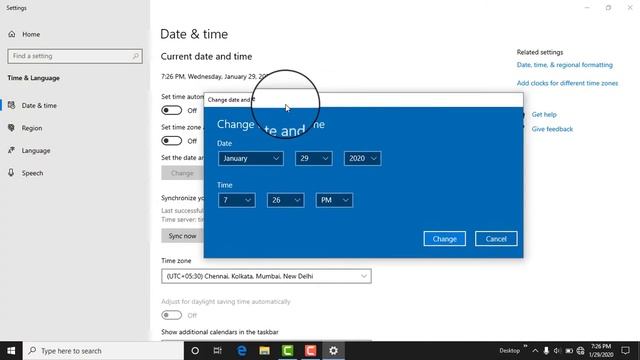Open the Windows Start menu
Screen dimensions: 640x360
(11, 351)
